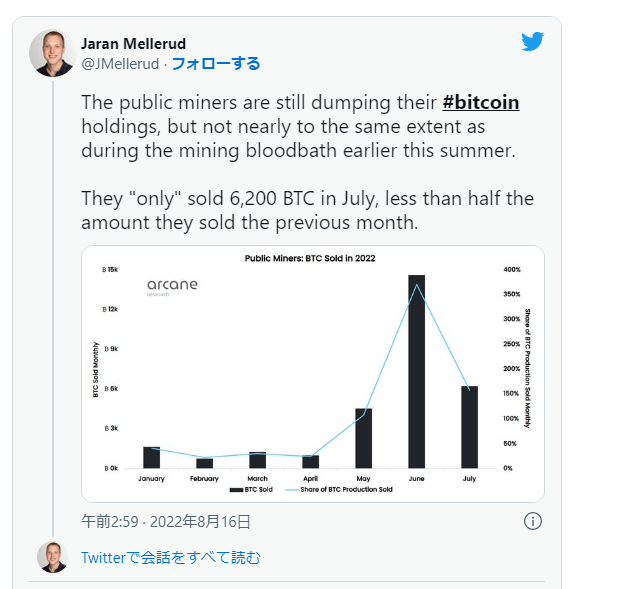Click the info icon beside the timestamp

point(533,521)
